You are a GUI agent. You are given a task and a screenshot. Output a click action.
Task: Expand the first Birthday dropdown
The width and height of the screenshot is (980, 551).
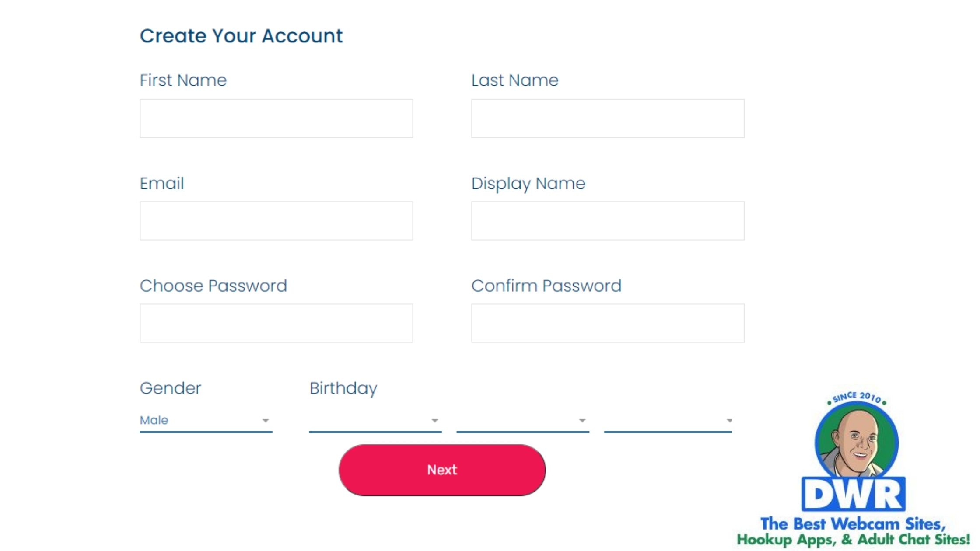click(x=375, y=421)
